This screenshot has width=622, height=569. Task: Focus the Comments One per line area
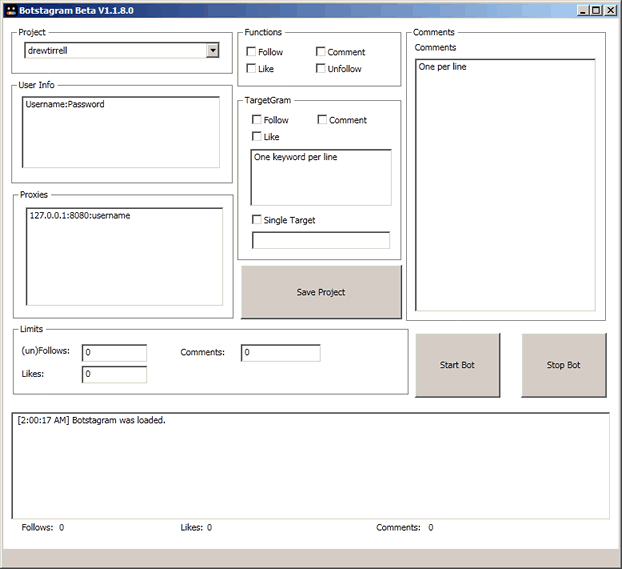[505, 185]
